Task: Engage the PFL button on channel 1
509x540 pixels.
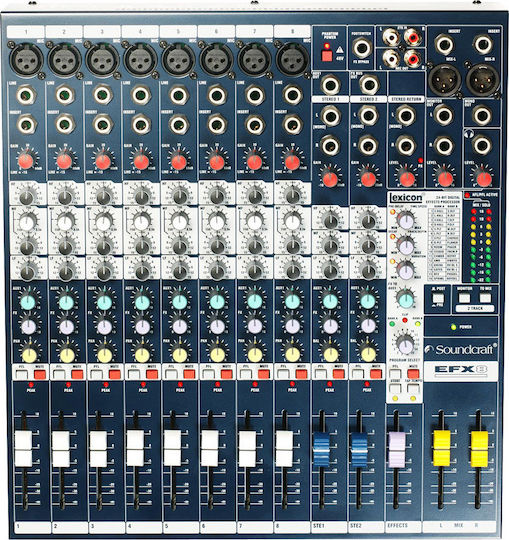Action: [21, 374]
